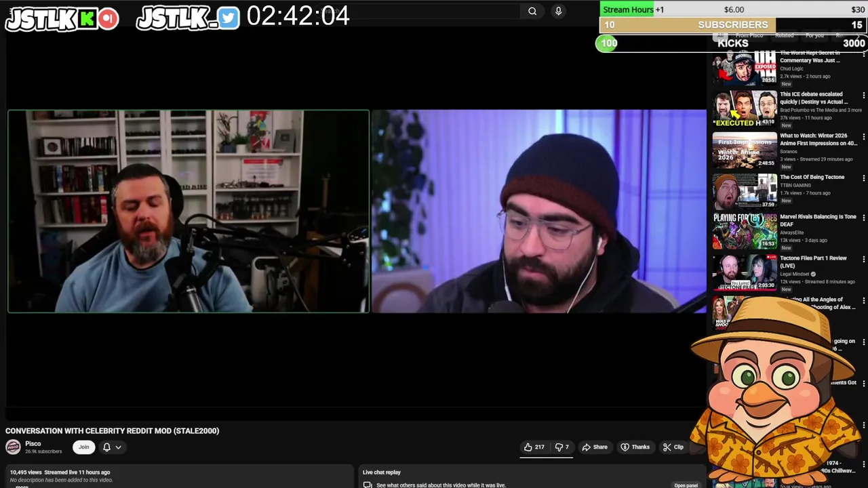Click the '26.9k subscribers' text
This screenshot has width=868, height=488.
click(x=43, y=451)
